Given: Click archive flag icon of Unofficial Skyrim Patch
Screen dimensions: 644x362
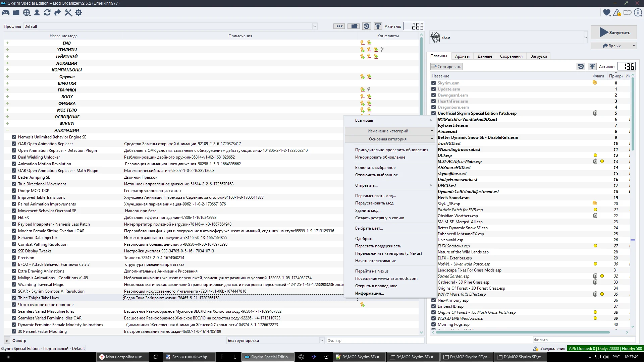Looking at the screenshot, I should tap(595, 113).
